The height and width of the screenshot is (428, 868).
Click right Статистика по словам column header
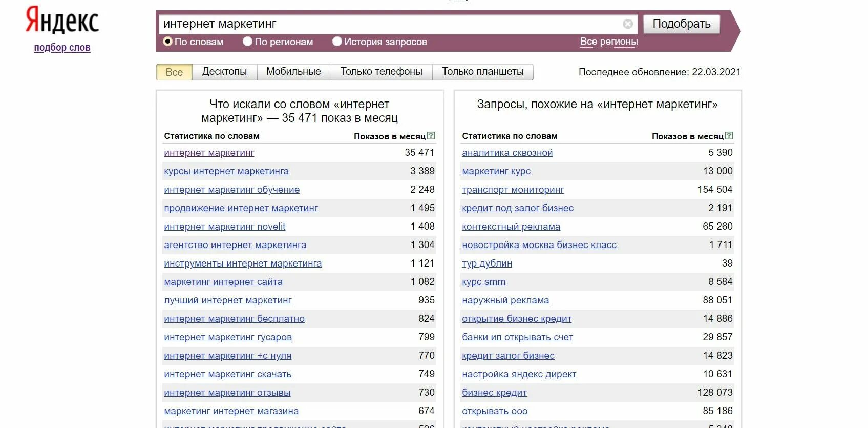[510, 136]
